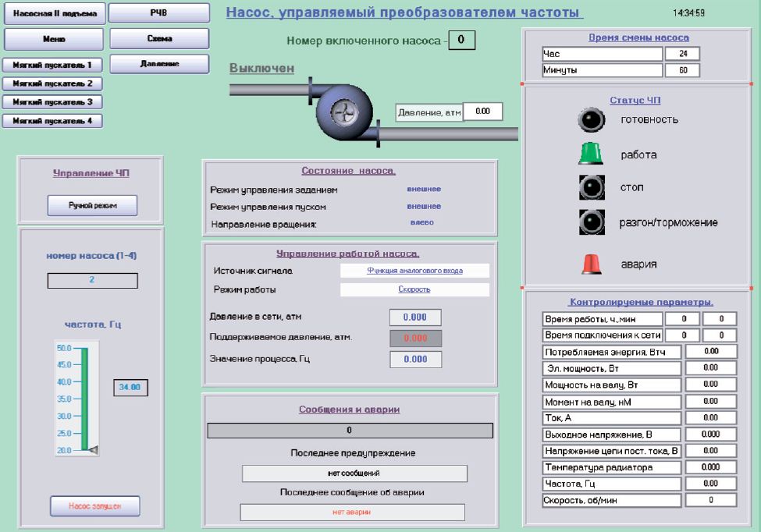Open the Меню navigation button
761x532 pixels.
(x=52, y=39)
